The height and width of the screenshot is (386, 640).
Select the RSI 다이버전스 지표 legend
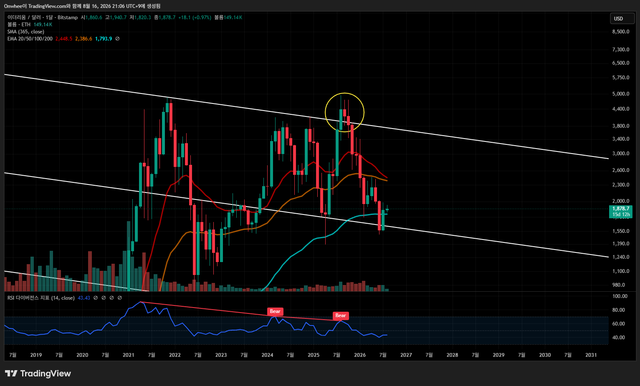coord(41,298)
